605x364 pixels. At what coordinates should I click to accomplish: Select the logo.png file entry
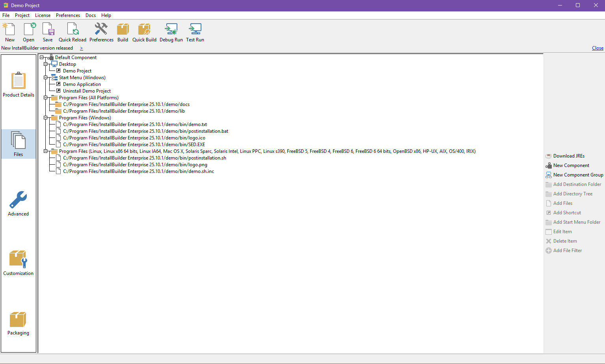[135, 165]
